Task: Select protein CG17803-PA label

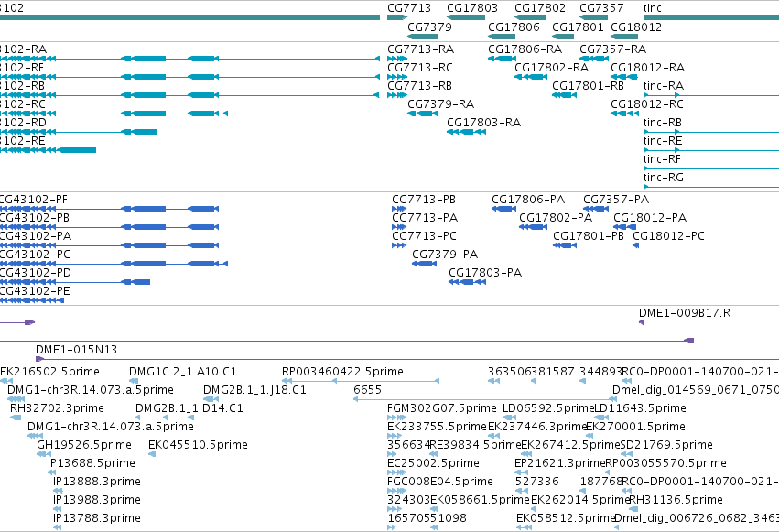Action: click(x=485, y=273)
